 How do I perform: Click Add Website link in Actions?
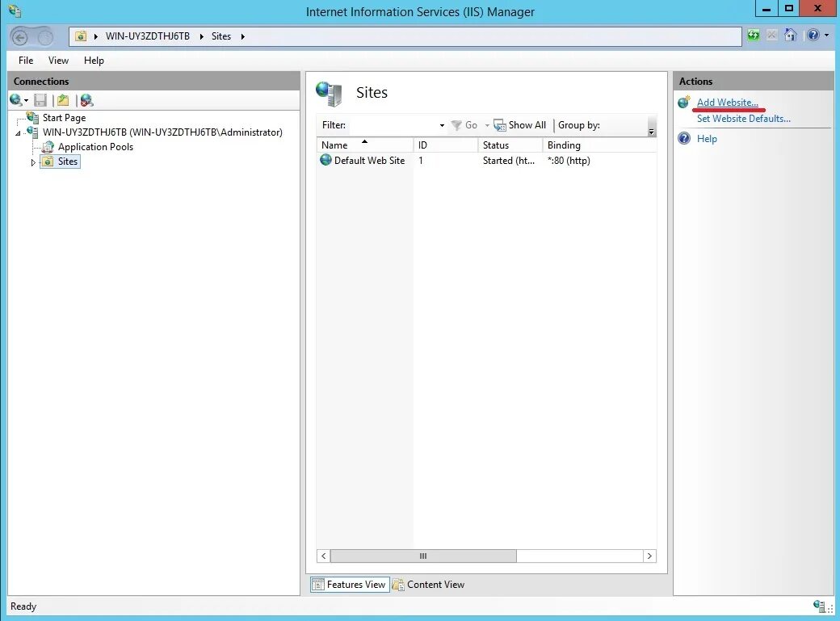(x=728, y=103)
